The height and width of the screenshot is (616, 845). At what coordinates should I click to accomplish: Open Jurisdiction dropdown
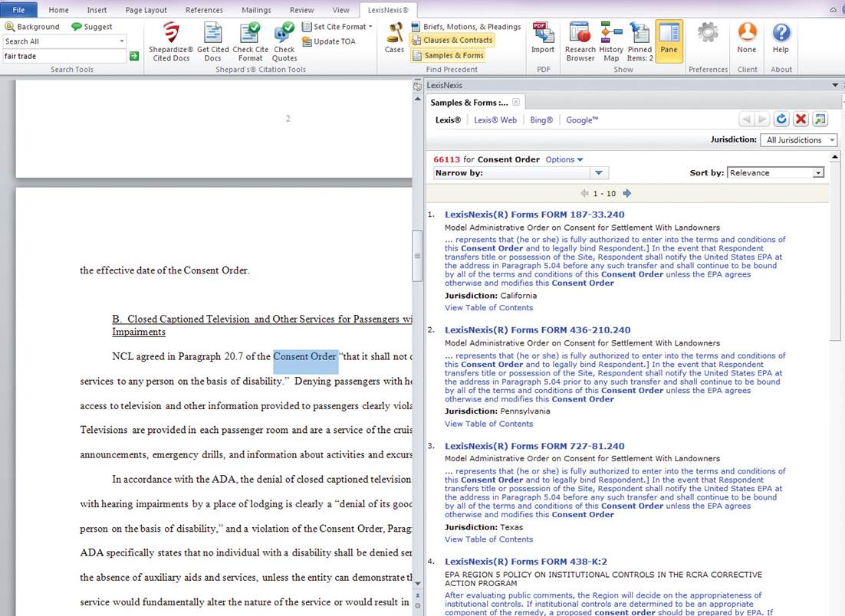[799, 140]
